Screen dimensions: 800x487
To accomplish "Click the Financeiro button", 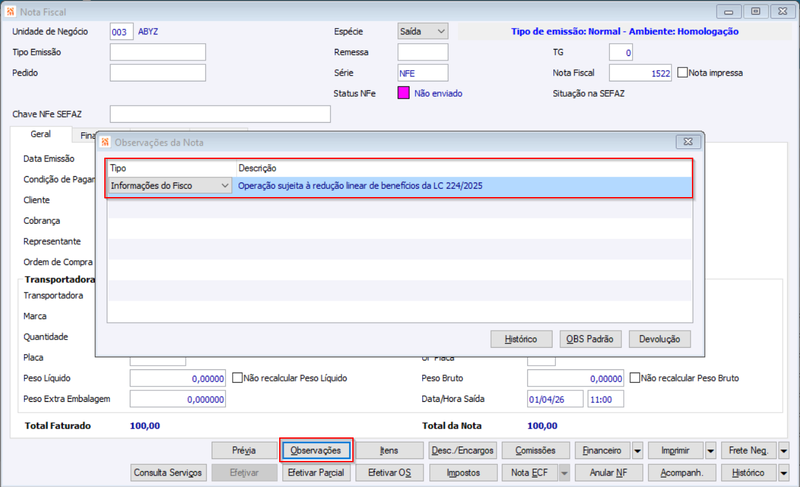I will [603, 451].
